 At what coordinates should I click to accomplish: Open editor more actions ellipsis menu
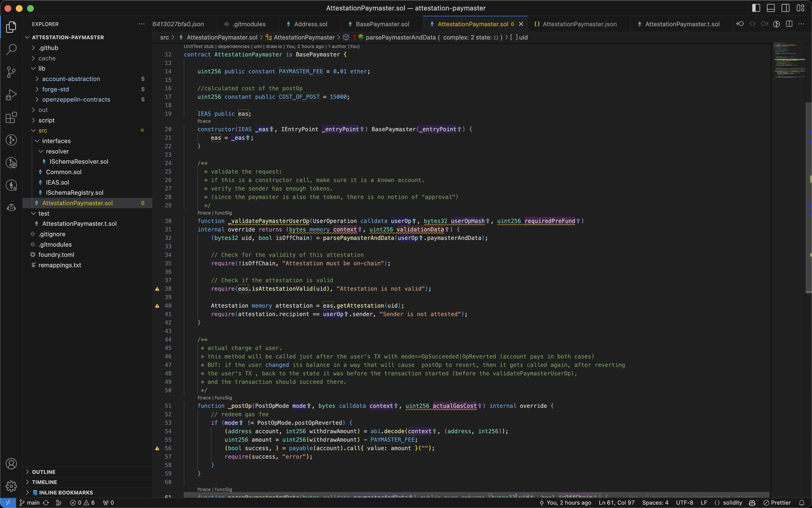point(801,24)
